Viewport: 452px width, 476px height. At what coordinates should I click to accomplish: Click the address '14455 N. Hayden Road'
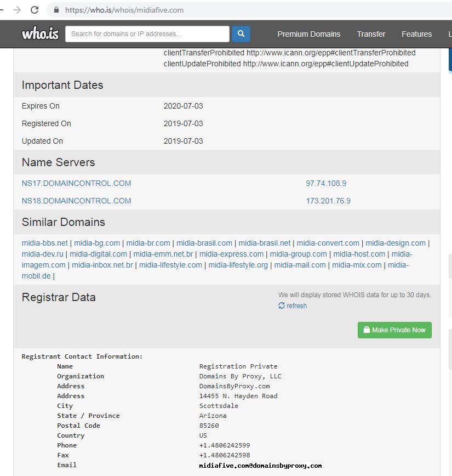tap(238, 396)
